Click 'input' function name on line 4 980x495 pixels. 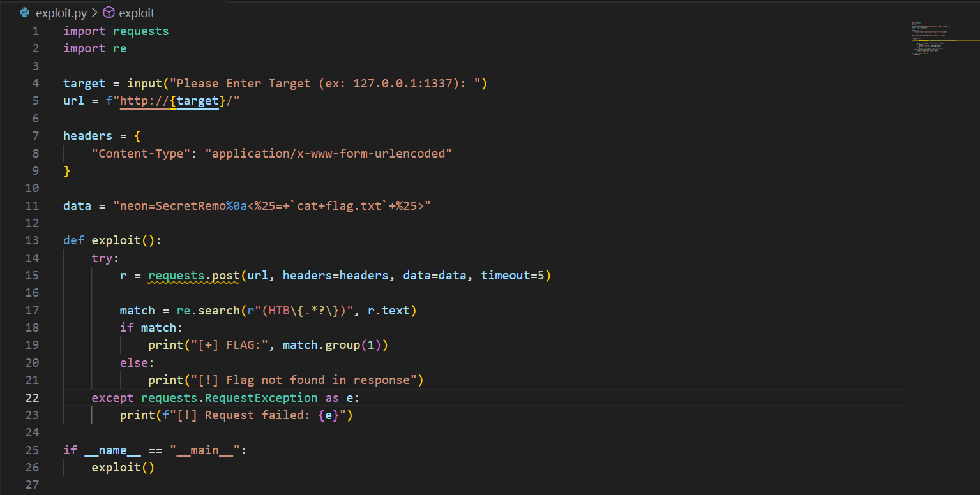144,84
